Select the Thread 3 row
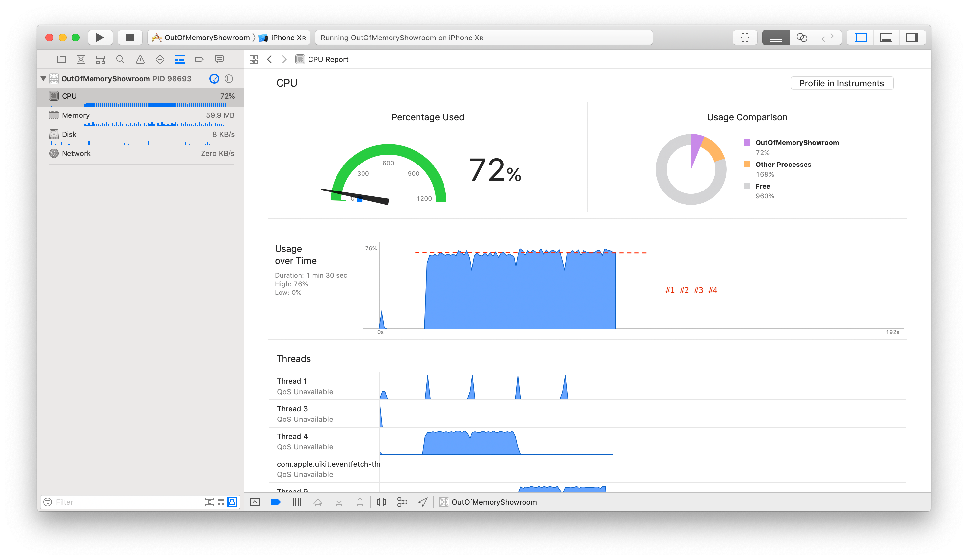This screenshot has width=968, height=560. click(587, 414)
